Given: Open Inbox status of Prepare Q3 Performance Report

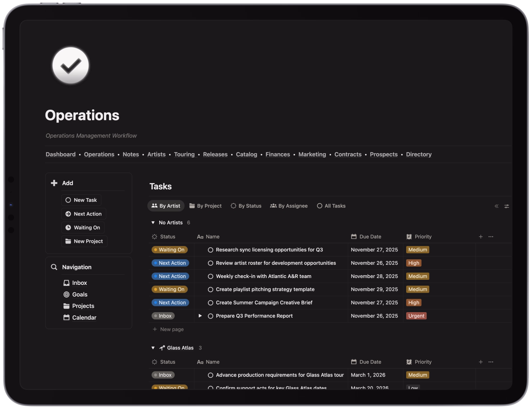Looking at the screenshot, I should 163,316.
